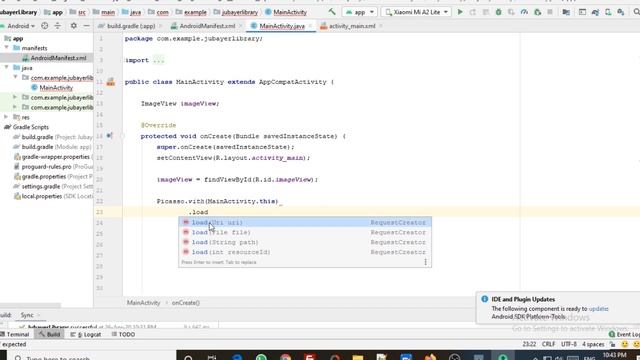The image size is (640, 360).
Task: Click the CRLF line separator in status bar
Action: click(548, 344)
